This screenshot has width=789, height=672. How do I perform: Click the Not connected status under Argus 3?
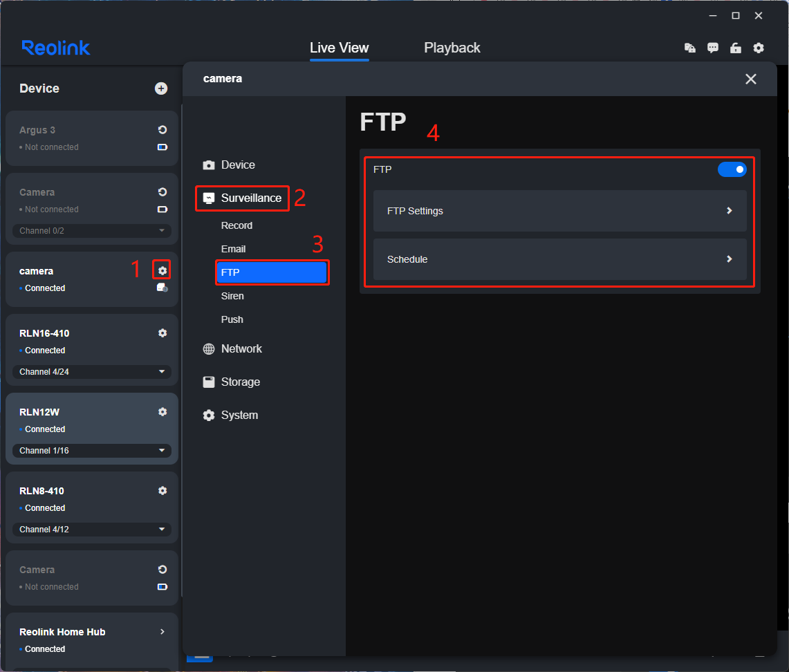click(52, 147)
